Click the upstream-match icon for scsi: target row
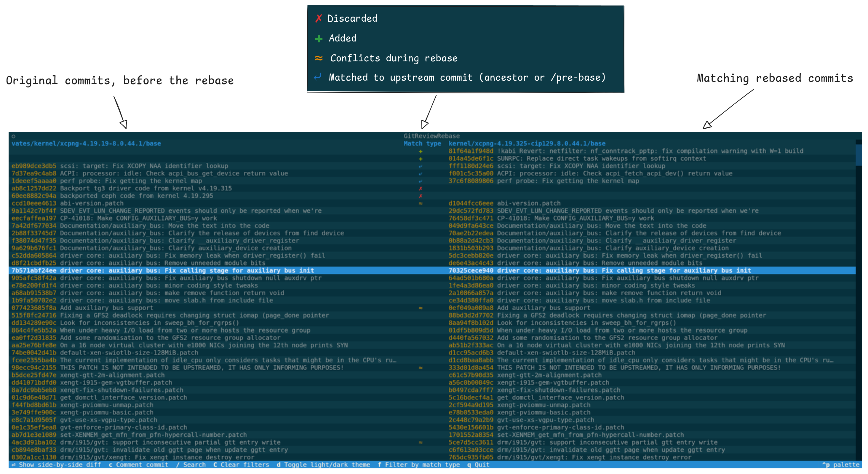Image resolution: width=868 pixels, height=474 pixels. pyautogui.click(x=421, y=166)
